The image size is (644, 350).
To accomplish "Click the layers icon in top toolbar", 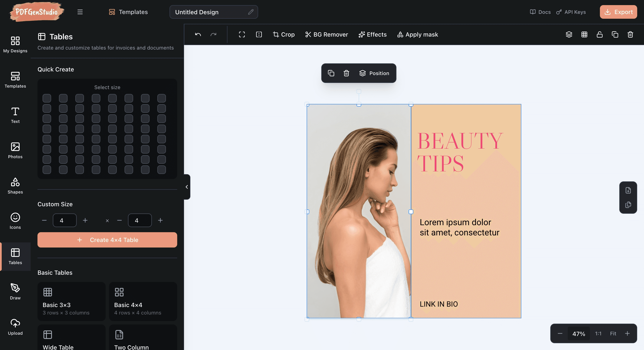I will [569, 34].
